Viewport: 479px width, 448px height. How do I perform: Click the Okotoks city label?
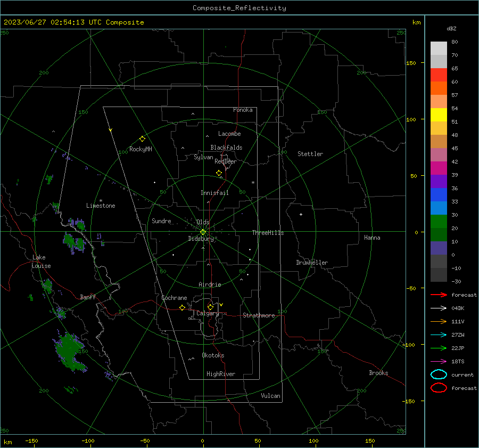click(x=213, y=355)
